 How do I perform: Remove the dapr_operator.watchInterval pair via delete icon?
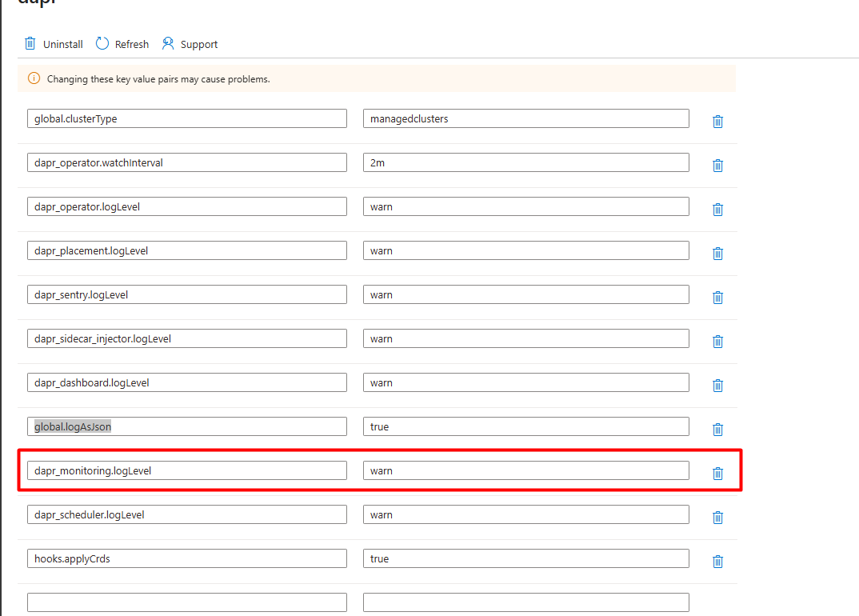717,165
